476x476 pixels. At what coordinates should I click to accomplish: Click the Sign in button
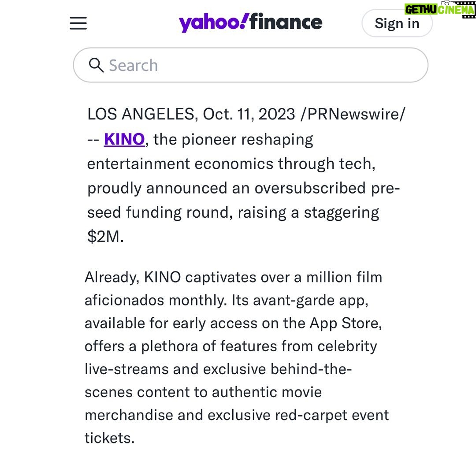point(397,23)
